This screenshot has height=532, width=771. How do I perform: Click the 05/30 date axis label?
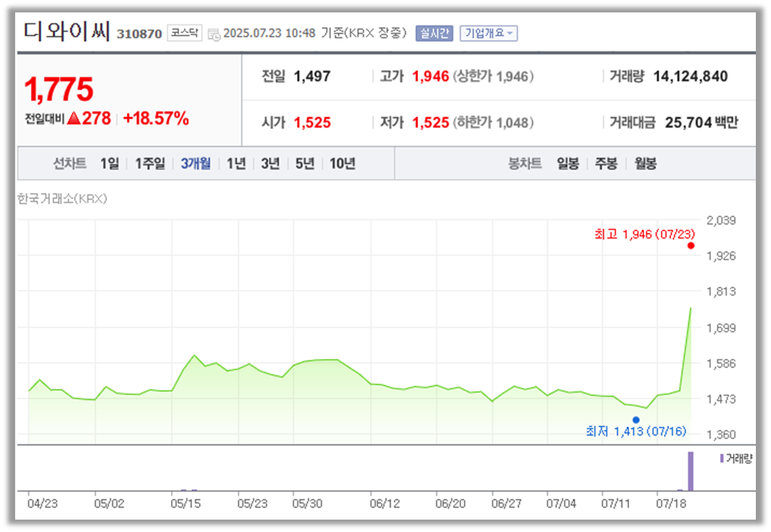(x=307, y=504)
